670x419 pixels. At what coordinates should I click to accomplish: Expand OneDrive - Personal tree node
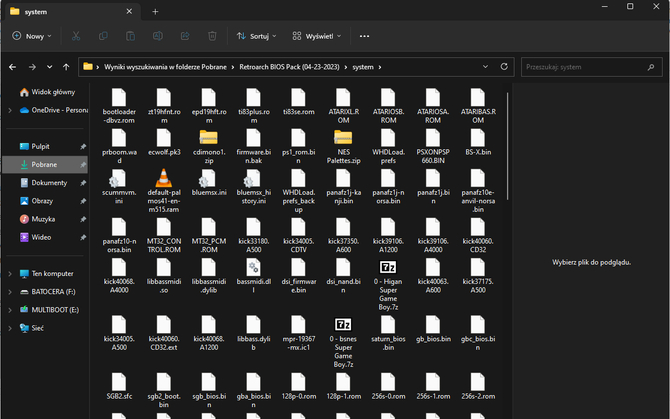pos(10,110)
